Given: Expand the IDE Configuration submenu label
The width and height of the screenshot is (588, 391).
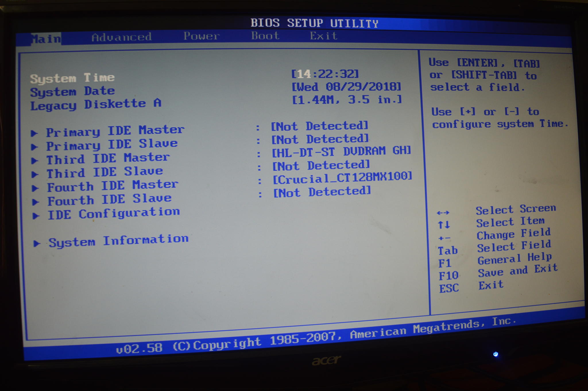Looking at the screenshot, I should point(114,214).
